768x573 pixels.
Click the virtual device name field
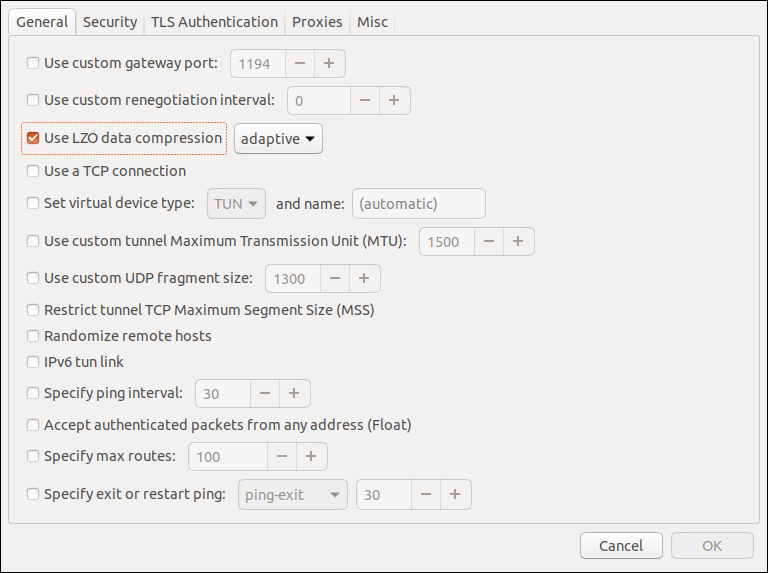[x=417, y=204]
